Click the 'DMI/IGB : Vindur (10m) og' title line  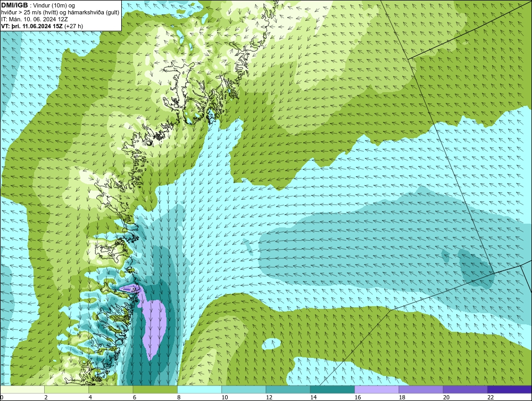38,5
